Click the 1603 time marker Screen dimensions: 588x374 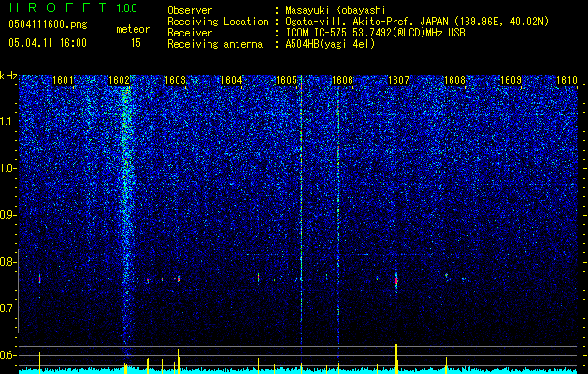coord(175,79)
